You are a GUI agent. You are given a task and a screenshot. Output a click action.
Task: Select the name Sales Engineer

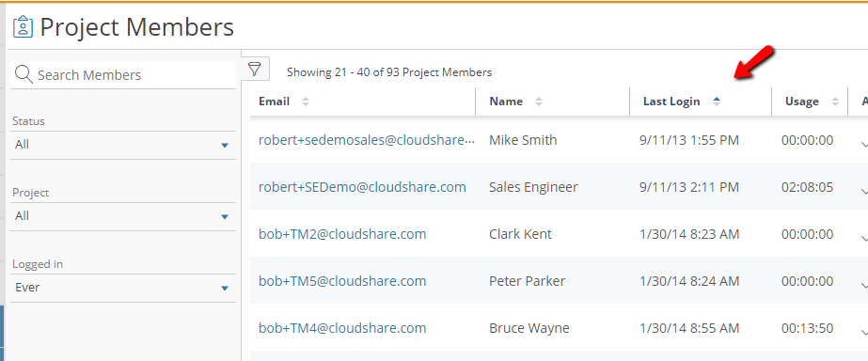click(533, 188)
